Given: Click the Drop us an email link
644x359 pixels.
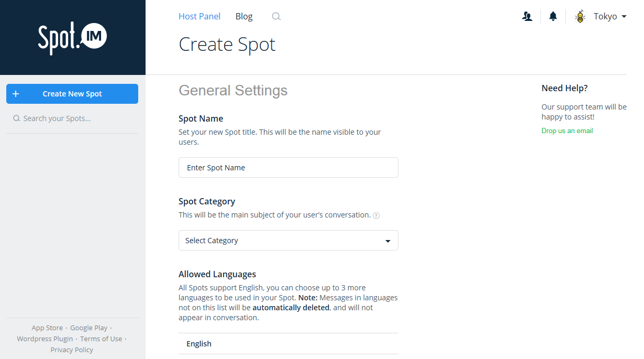Looking at the screenshot, I should point(567,131).
